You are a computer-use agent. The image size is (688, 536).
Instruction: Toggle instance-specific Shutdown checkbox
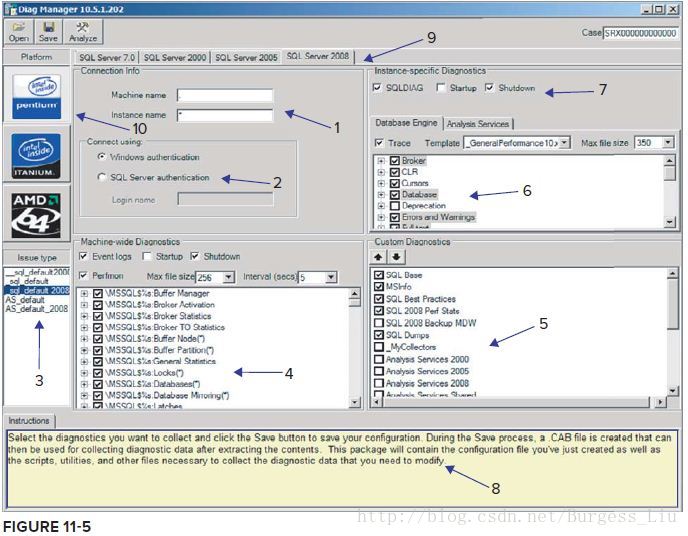tap(489, 88)
